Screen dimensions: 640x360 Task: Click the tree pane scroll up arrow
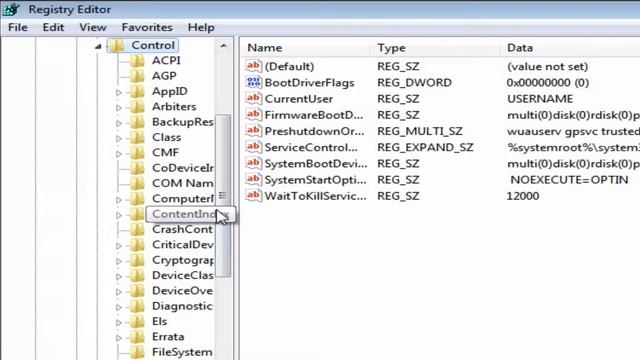tap(223, 46)
